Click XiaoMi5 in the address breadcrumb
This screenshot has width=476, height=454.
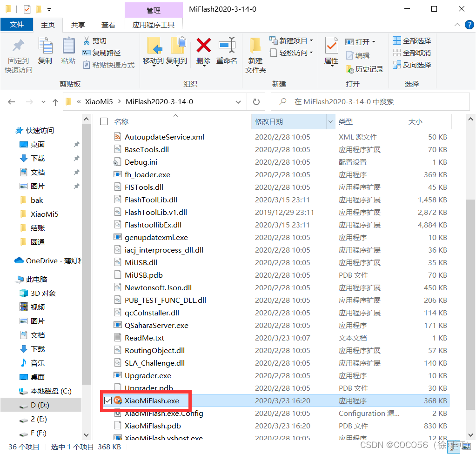99,102
